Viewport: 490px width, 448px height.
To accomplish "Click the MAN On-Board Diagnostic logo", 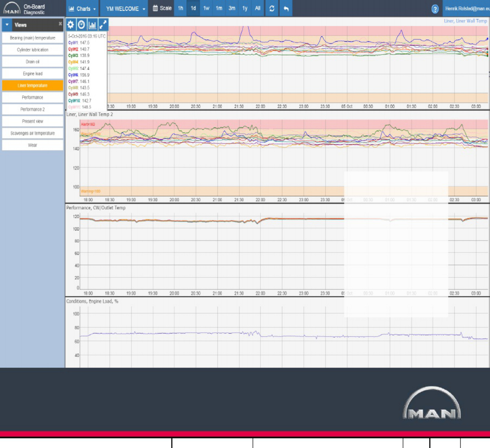I will click(x=24, y=9).
